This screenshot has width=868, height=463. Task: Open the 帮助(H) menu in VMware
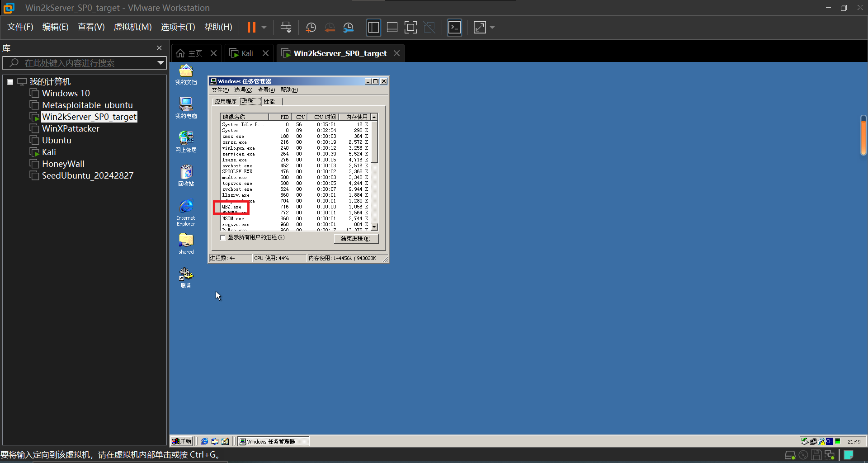218,27
